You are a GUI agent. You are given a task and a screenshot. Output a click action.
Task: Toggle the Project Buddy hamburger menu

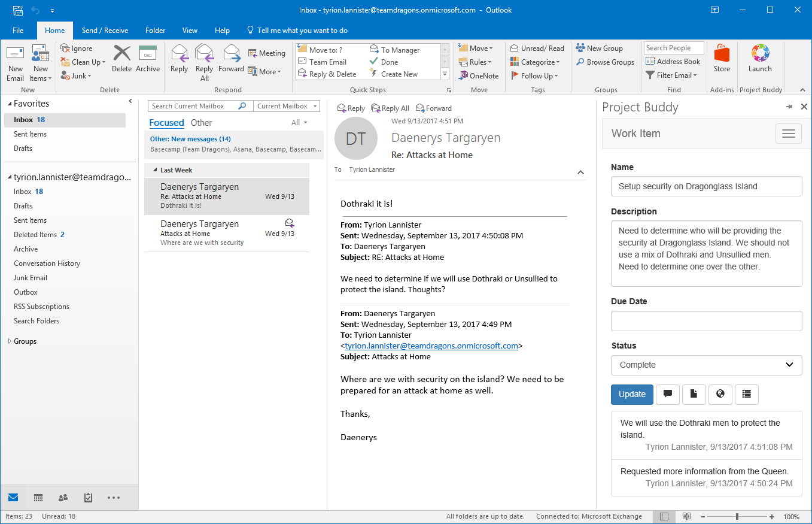click(788, 134)
